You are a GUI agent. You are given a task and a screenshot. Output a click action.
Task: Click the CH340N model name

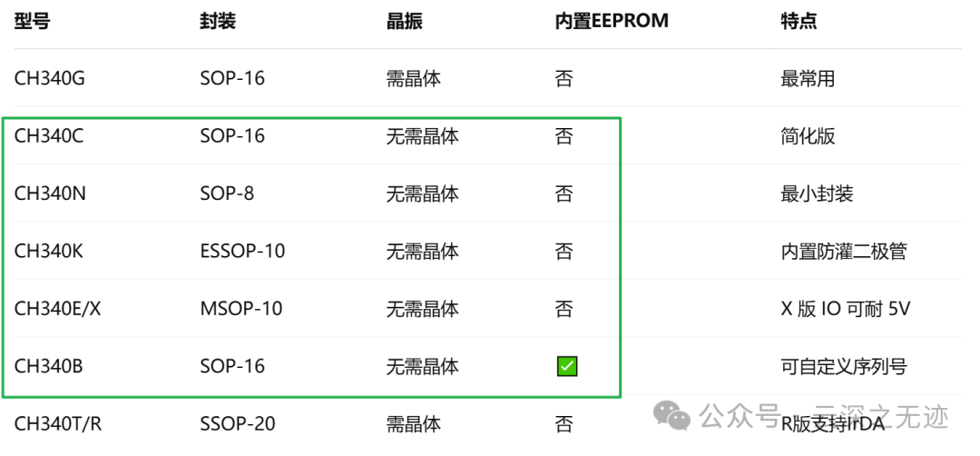[x=50, y=193]
